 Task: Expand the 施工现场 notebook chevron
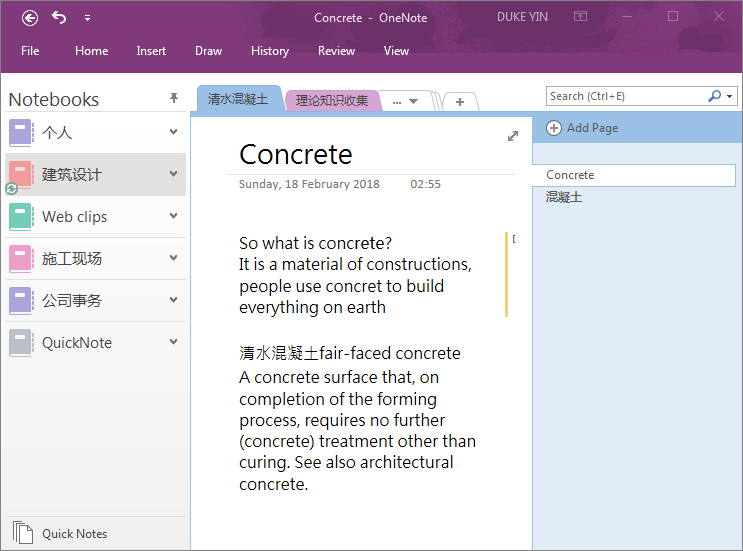pos(173,258)
